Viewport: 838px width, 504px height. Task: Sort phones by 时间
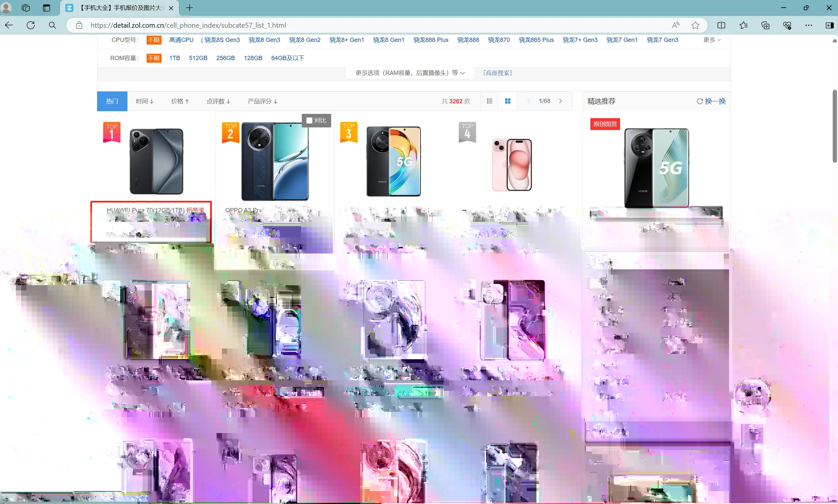point(145,101)
